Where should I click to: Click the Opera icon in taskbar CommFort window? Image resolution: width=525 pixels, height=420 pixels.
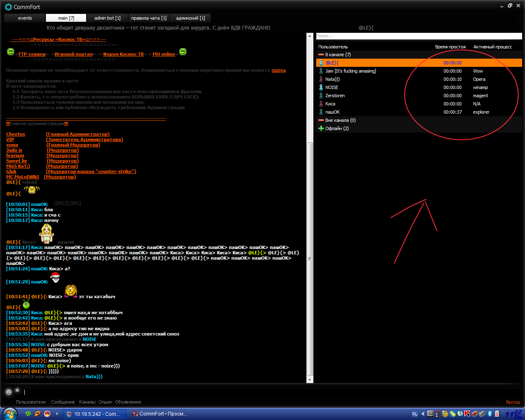point(135,414)
